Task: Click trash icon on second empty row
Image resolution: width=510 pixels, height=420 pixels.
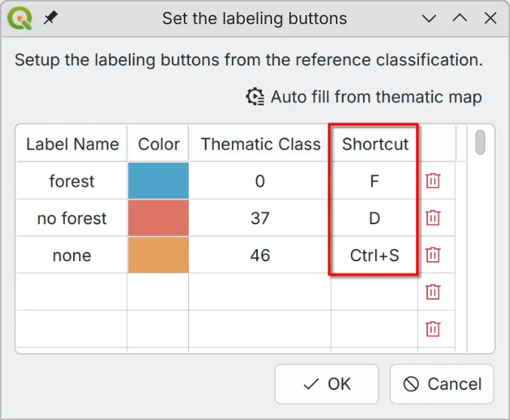Action: [x=432, y=329]
